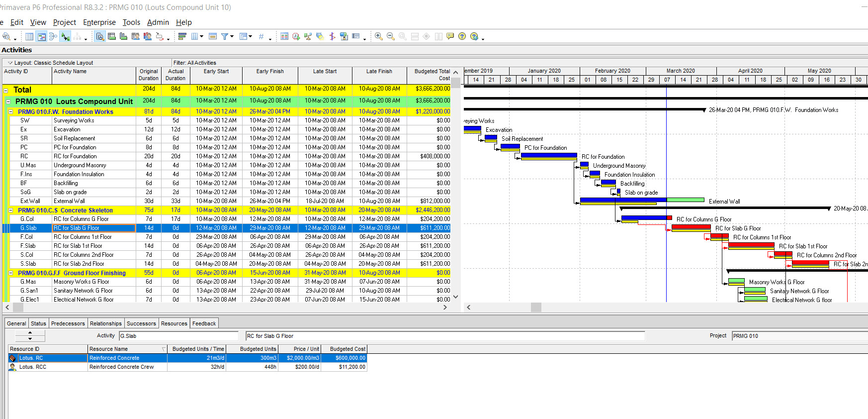This screenshot has height=419, width=868.
Task: Toggle the Gantt Chart view button
Action: tap(42, 36)
